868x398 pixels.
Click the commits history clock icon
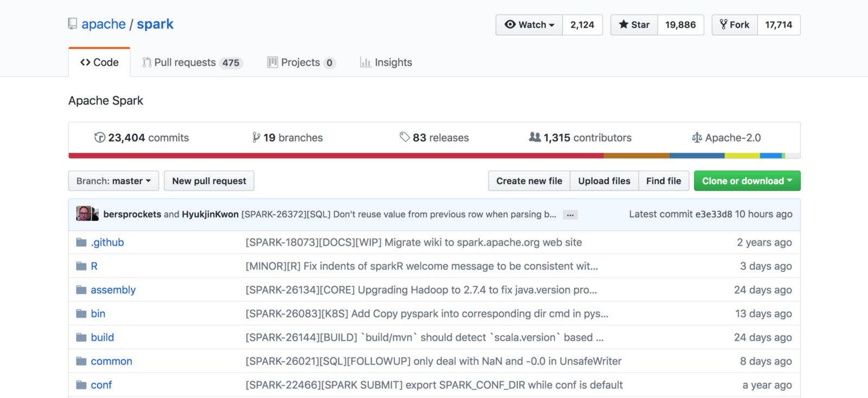(100, 138)
